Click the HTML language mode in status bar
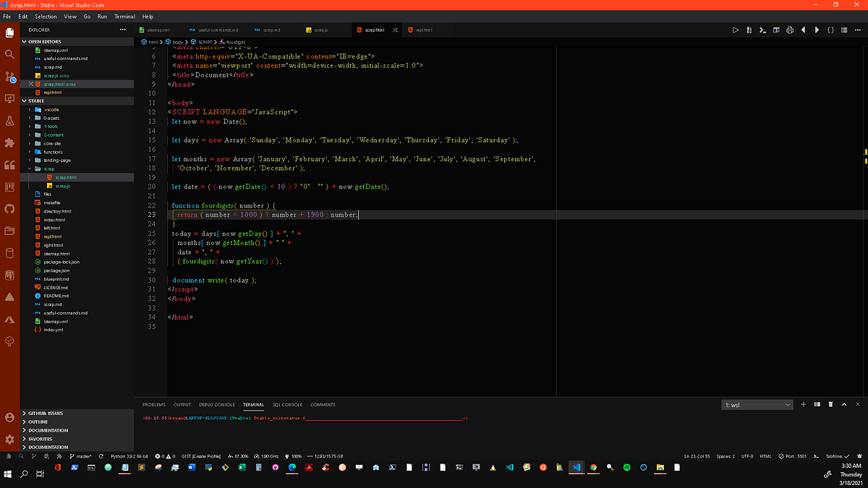The height and width of the screenshot is (488, 868). coord(765,456)
